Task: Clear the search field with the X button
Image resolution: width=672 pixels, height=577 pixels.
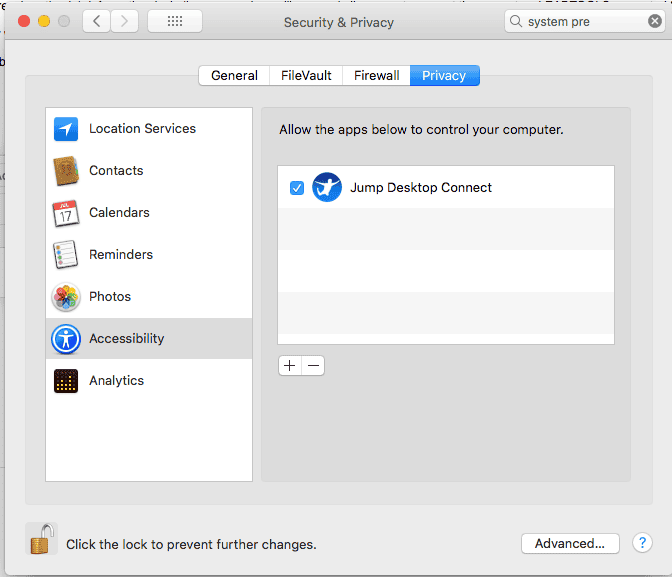Action: click(654, 21)
